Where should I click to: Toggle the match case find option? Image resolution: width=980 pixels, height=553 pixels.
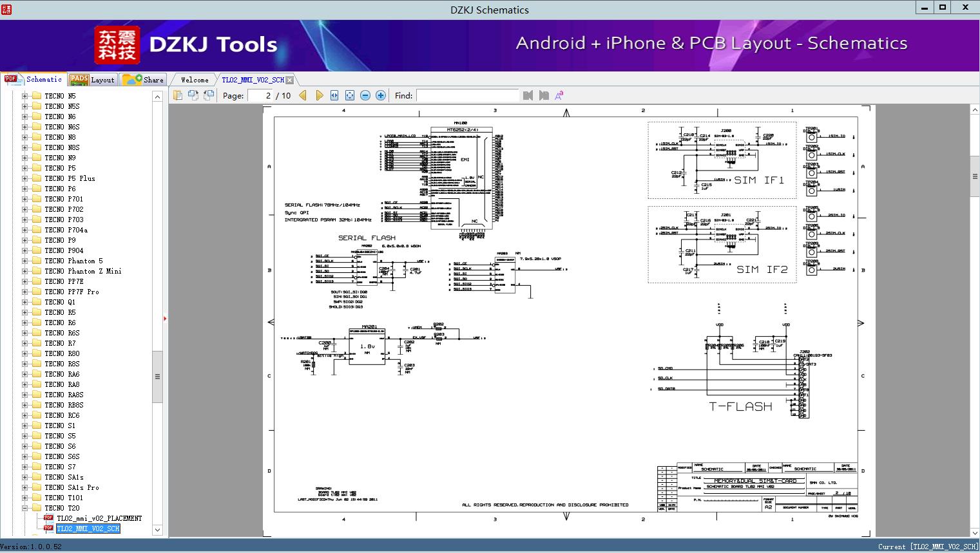[x=559, y=95]
